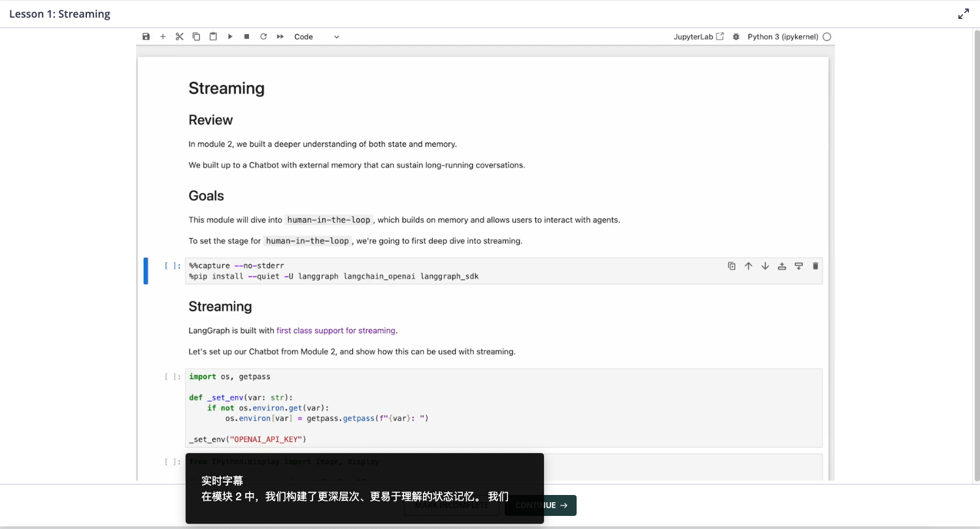The image size is (980, 529).
Task: Click the main Streaming heading
Action: click(x=226, y=88)
